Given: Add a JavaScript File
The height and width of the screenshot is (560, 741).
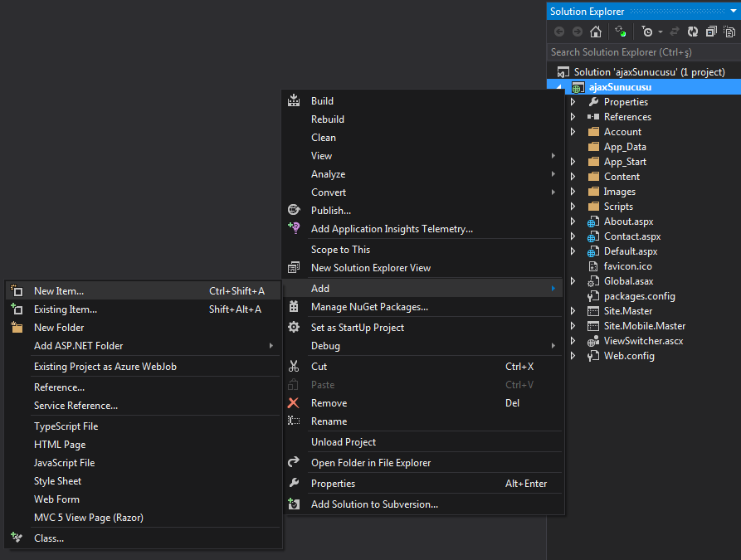Looking at the screenshot, I should 144,463.
